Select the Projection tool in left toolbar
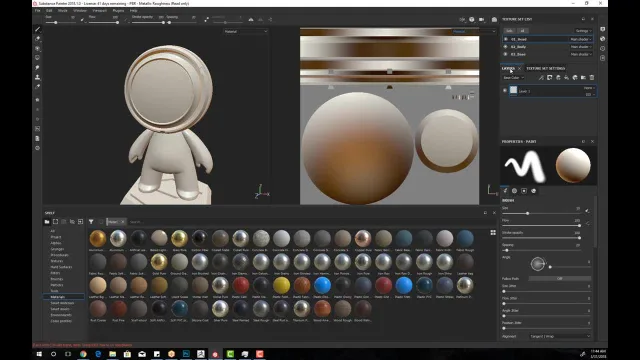This screenshot has height=360, width=640. pyautogui.click(x=38, y=48)
